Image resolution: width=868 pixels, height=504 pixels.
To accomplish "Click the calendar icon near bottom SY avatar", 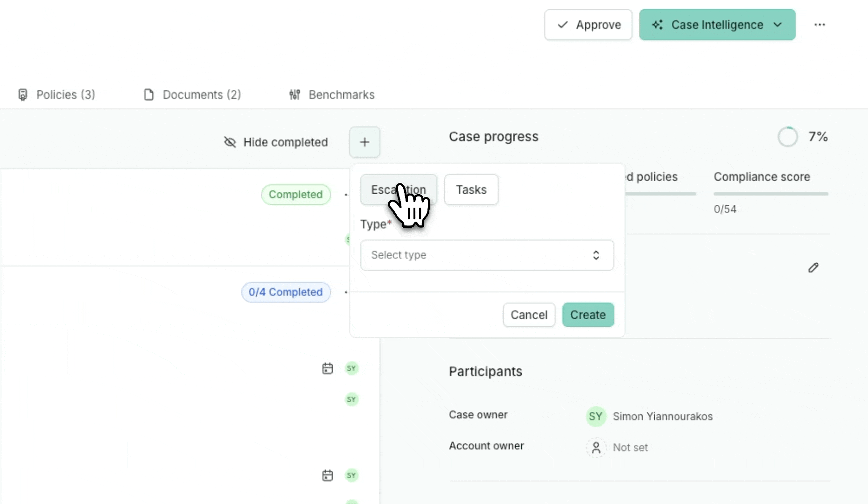I will click(328, 475).
